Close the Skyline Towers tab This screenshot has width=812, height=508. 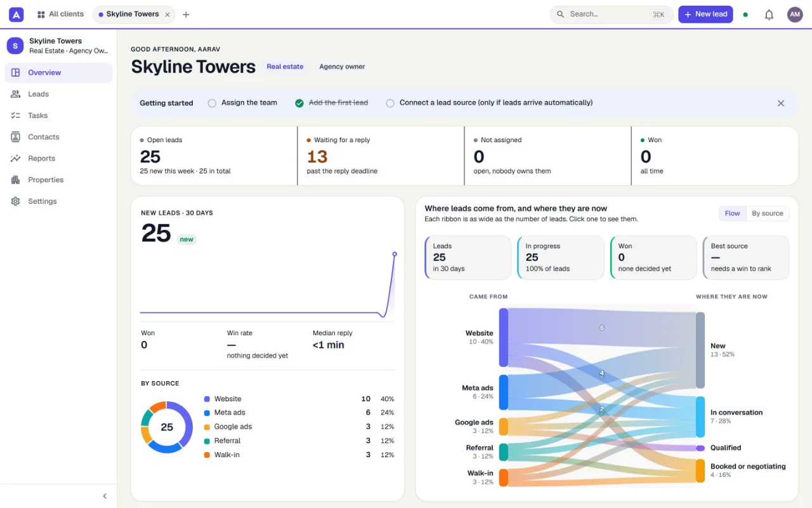click(x=167, y=15)
